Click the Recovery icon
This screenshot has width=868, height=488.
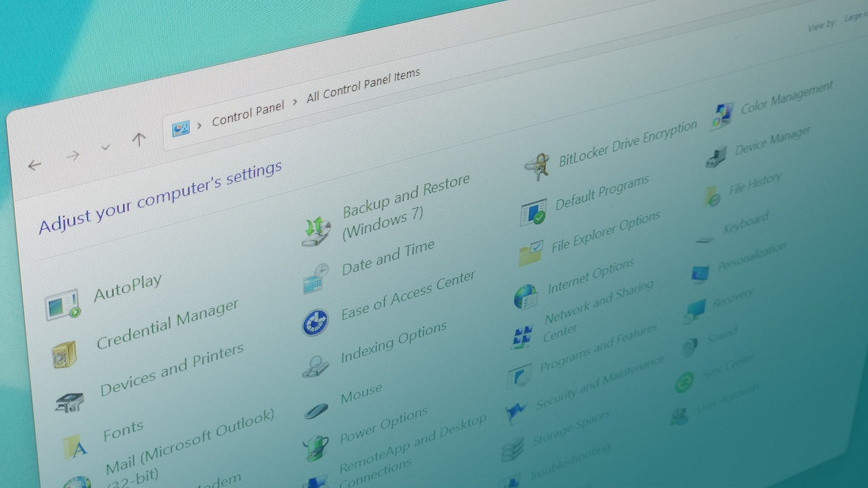(695, 310)
